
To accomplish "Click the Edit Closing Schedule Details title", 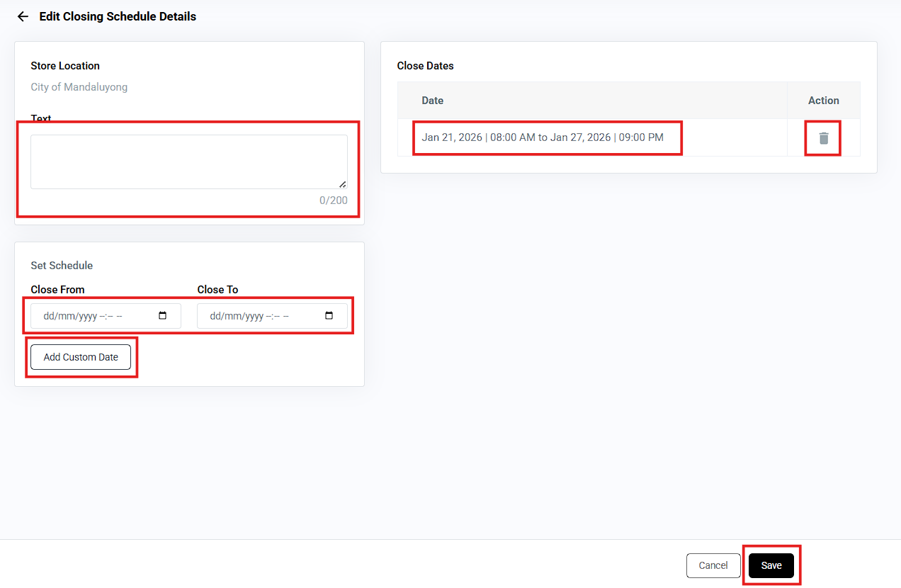I will pyautogui.click(x=118, y=16).
